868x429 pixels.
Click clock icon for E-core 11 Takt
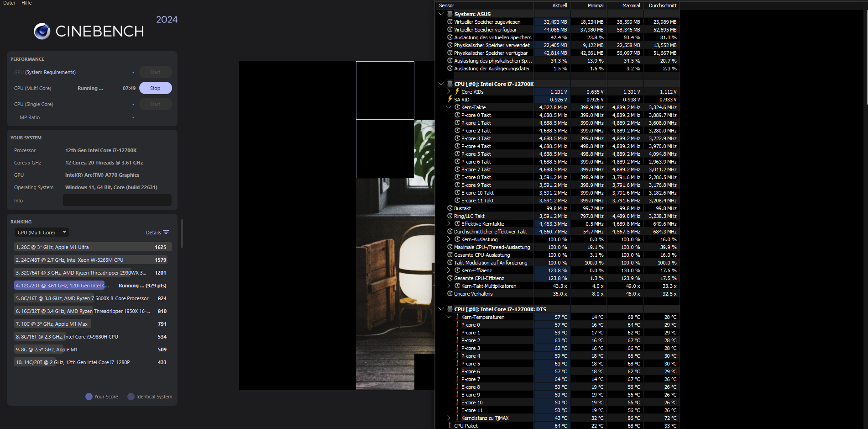pyautogui.click(x=457, y=201)
